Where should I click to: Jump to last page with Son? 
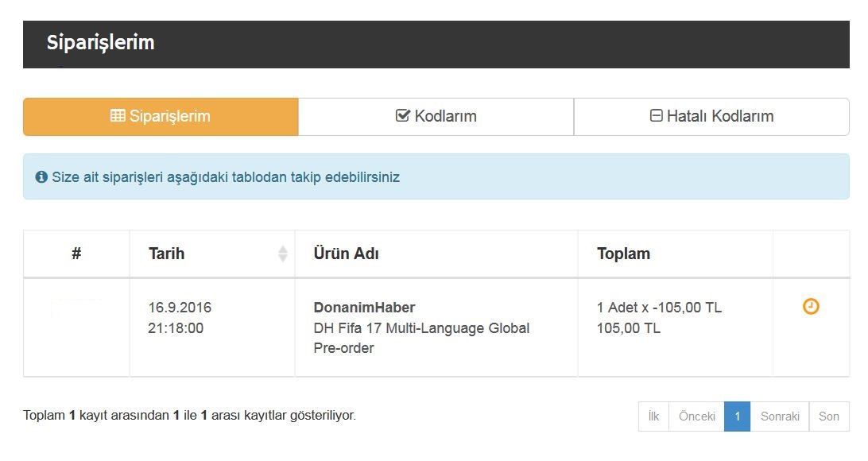point(829,416)
